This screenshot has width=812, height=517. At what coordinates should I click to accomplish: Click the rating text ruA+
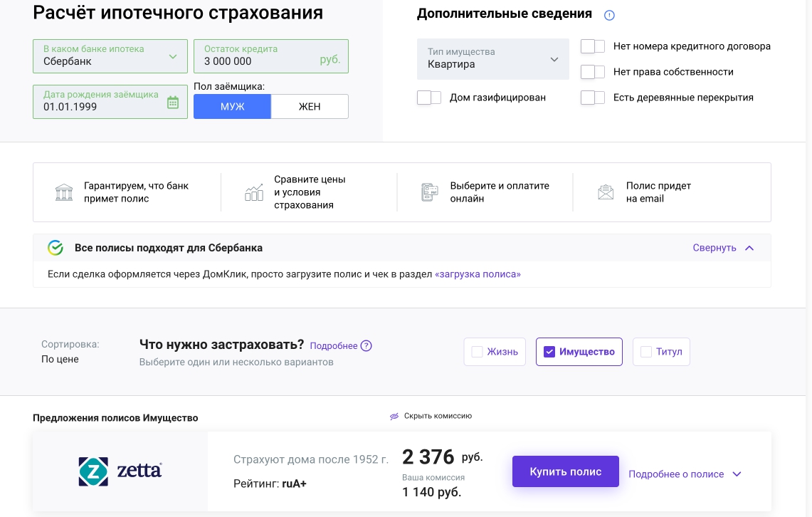(x=294, y=484)
